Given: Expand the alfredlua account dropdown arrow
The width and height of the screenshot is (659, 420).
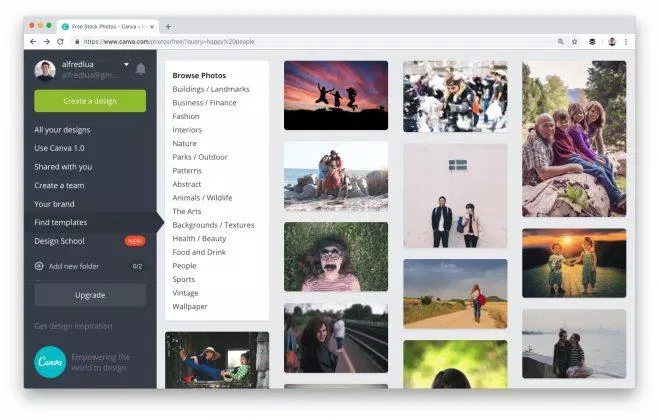Looking at the screenshot, I should tap(126, 65).
